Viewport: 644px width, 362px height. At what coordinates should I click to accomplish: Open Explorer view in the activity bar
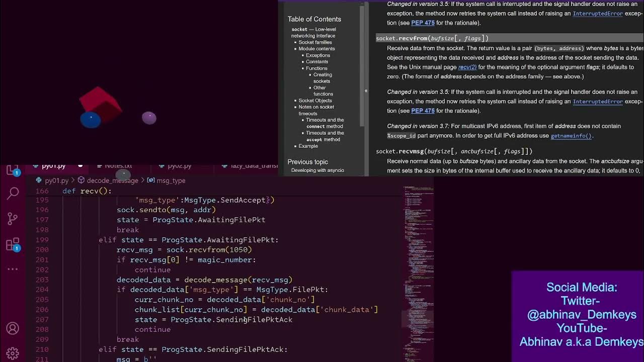point(13,170)
